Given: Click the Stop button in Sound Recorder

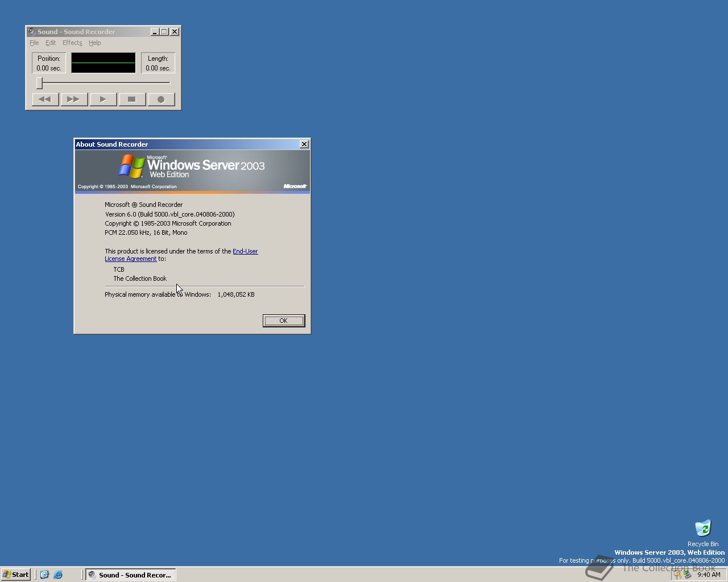Looking at the screenshot, I should [x=132, y=99].
